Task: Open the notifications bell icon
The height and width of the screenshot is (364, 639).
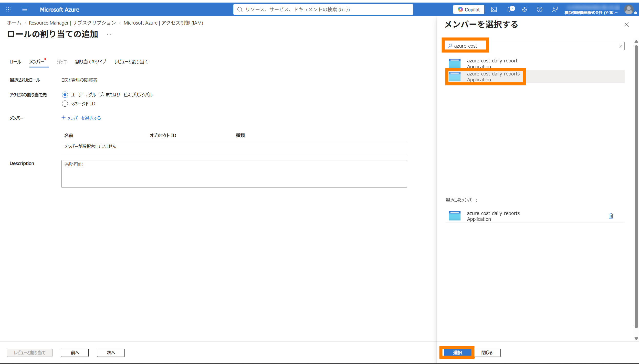Action: [510, 9]
